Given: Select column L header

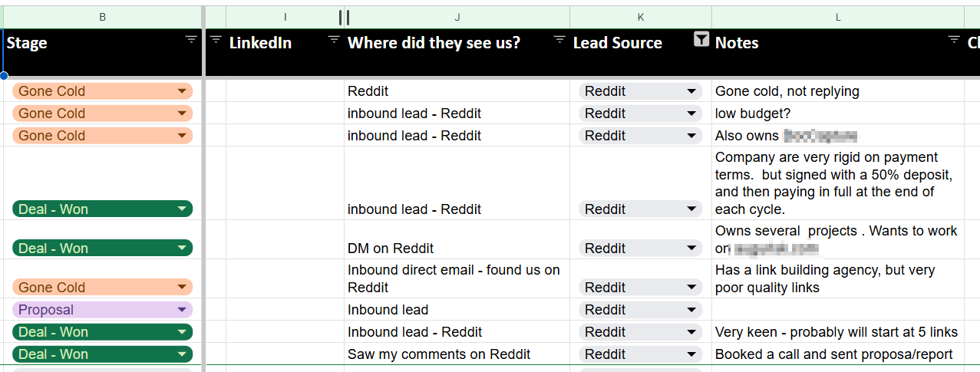Looking at the screenshot, I should [838, 17].
